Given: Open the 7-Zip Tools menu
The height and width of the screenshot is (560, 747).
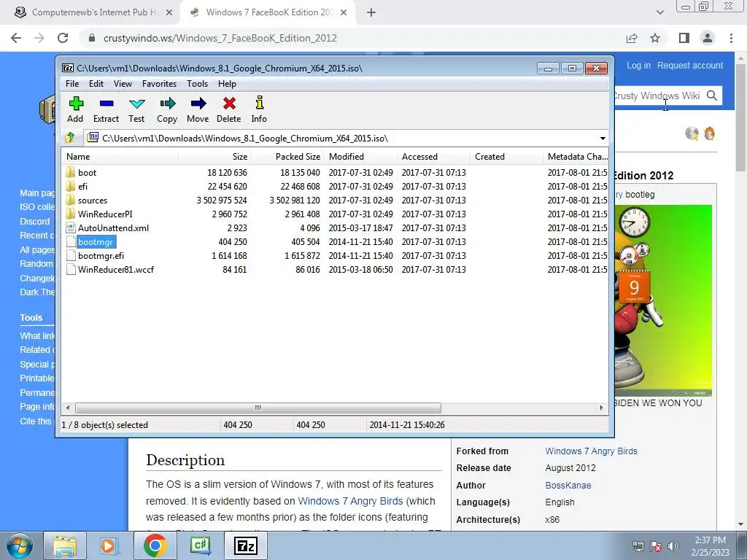Looking at the screenshot, I should pyautogui.click(x=197, y=84).
